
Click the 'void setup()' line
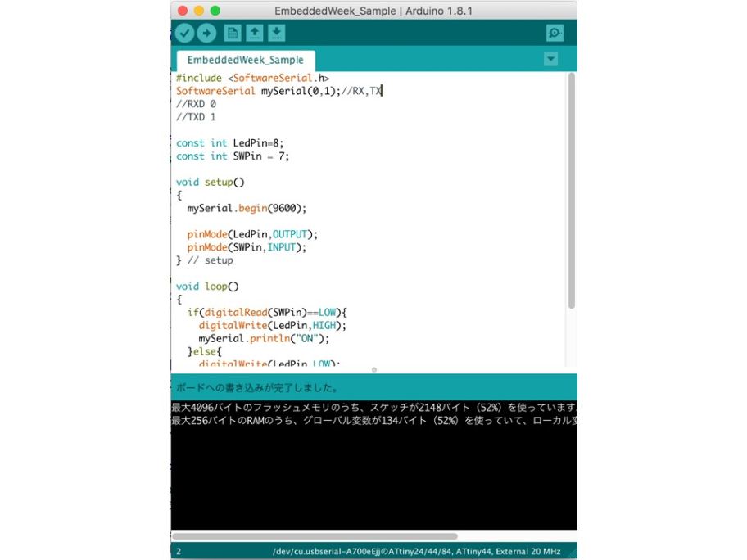[x=210, y=182]
